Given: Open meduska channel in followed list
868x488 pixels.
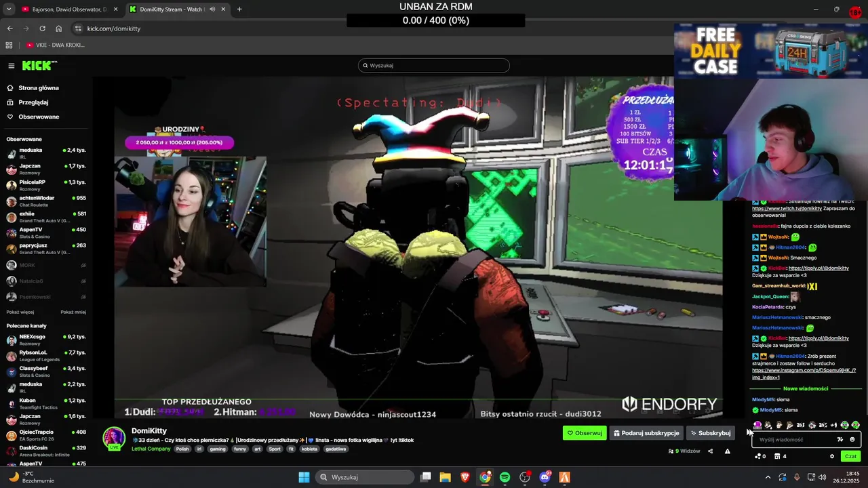Looking at the screenshot, I should pyautogui.click(x=46, y=153).
